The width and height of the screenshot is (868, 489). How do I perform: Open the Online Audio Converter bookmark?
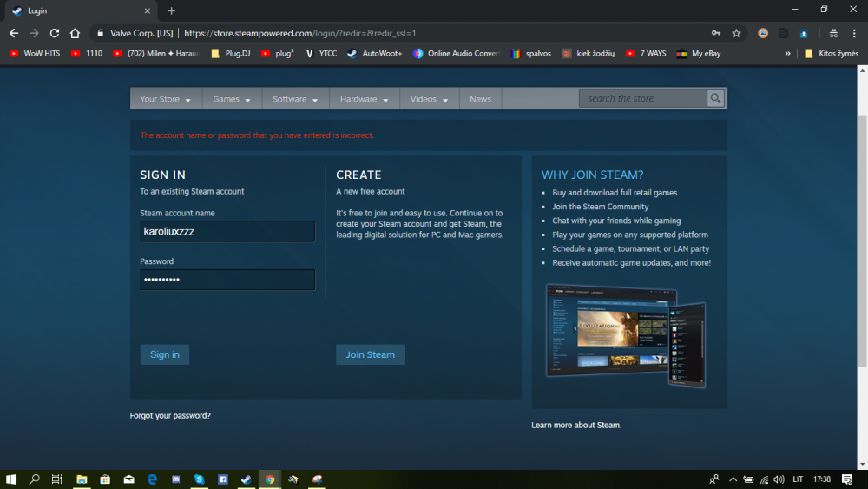tap(457, 54)
